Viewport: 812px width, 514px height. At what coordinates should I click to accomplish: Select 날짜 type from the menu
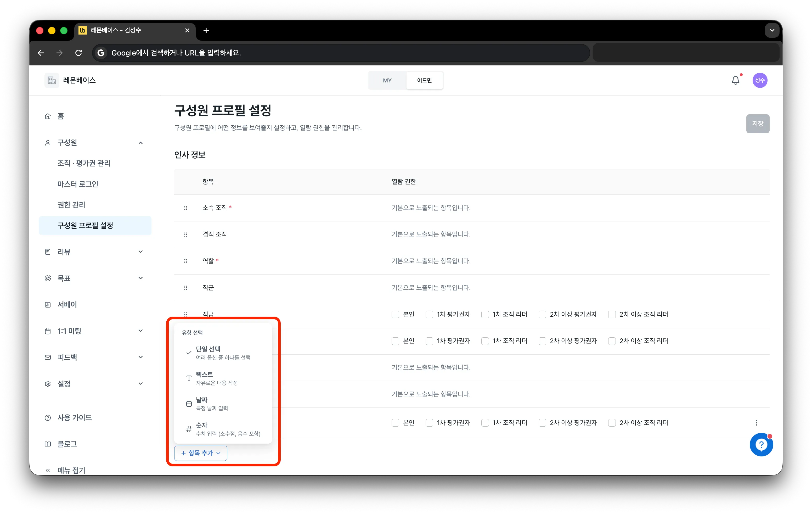point(223,403)
